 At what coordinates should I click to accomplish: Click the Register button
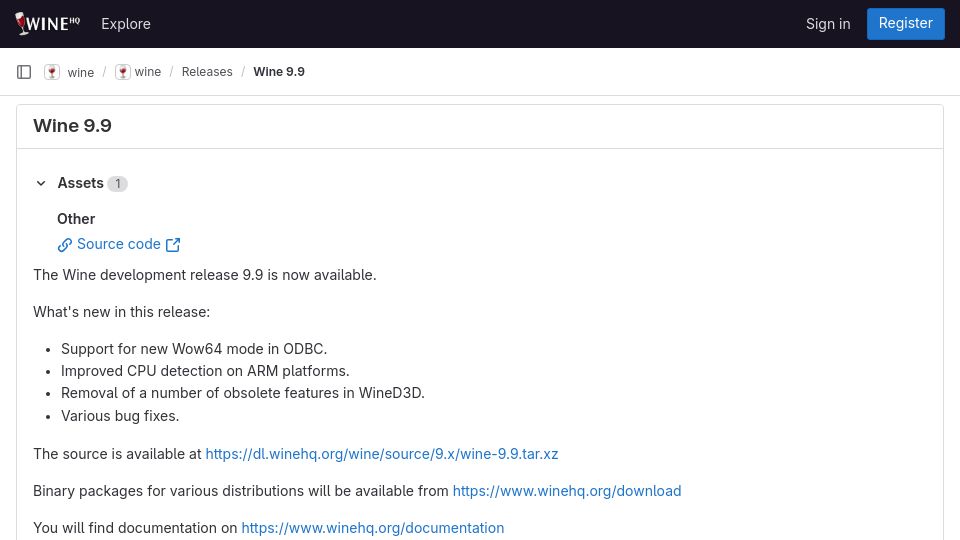pyautogui.click(x=906, y=23)
